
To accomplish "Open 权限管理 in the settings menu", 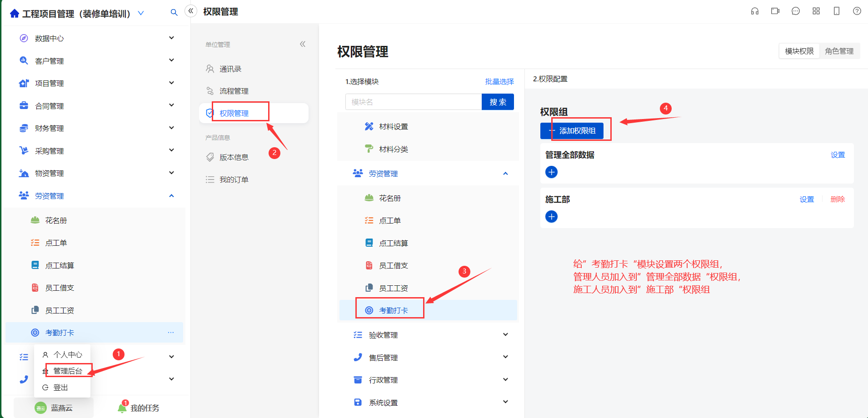I will (254, 113).
